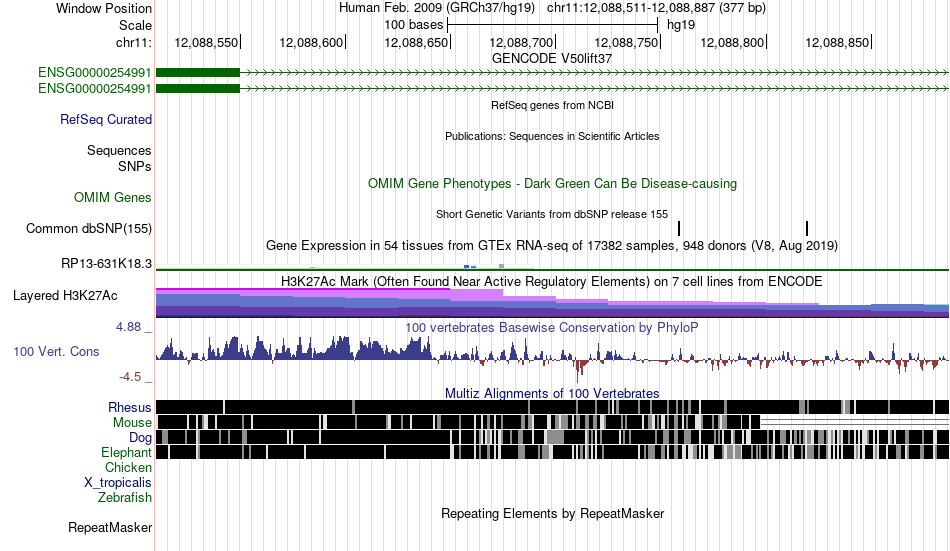Viewport: 950px width, 551px height.
Task: Click the Elephant alignment label
Action: click(126, 452)
